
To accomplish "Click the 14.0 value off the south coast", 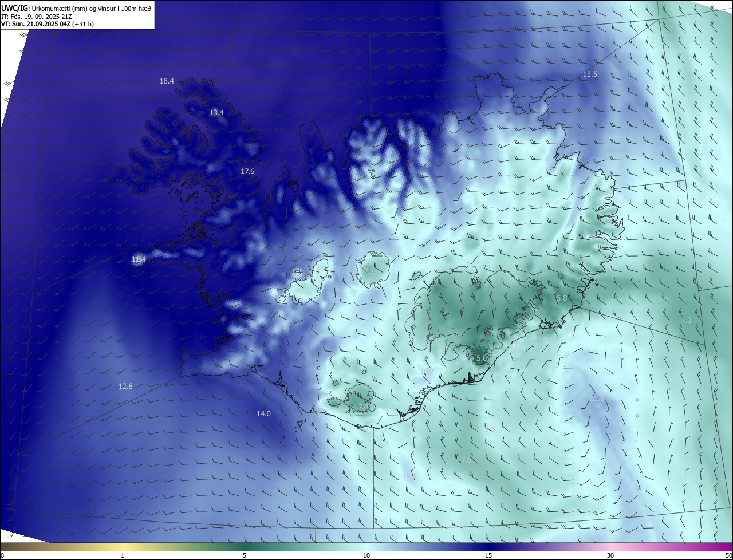I will 263,413.
